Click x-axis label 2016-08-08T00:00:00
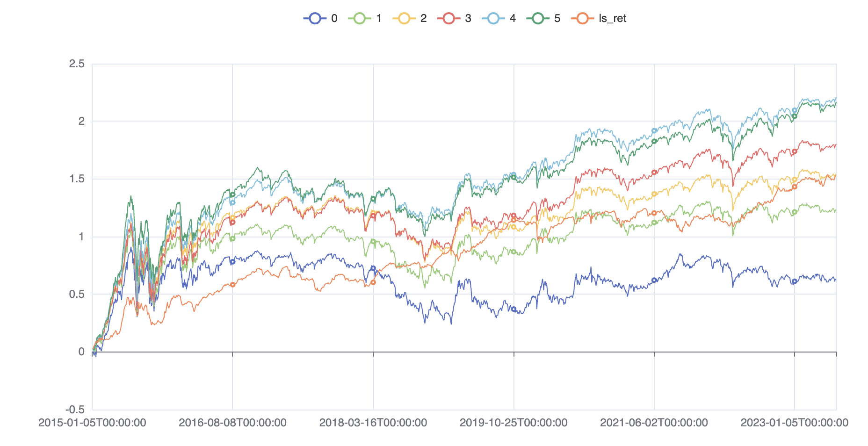Image resolution: width=868 pixels, height=446 pixels. click(x=232, y=423)
